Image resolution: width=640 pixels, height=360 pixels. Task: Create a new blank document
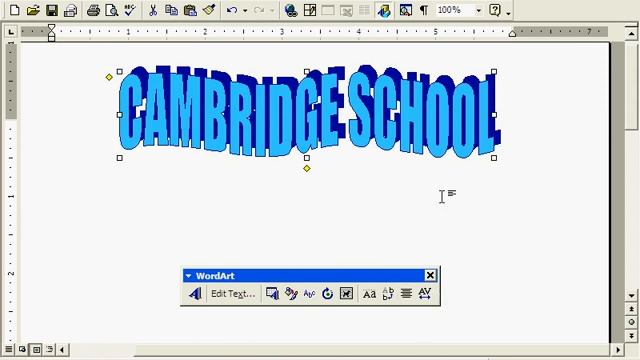(x=14, y=10)
